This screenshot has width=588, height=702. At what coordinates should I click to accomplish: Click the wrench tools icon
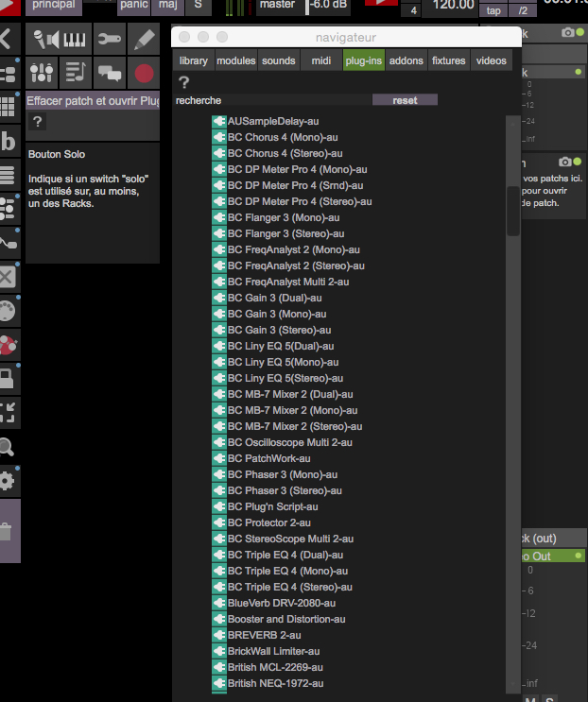tap(110, 40)
